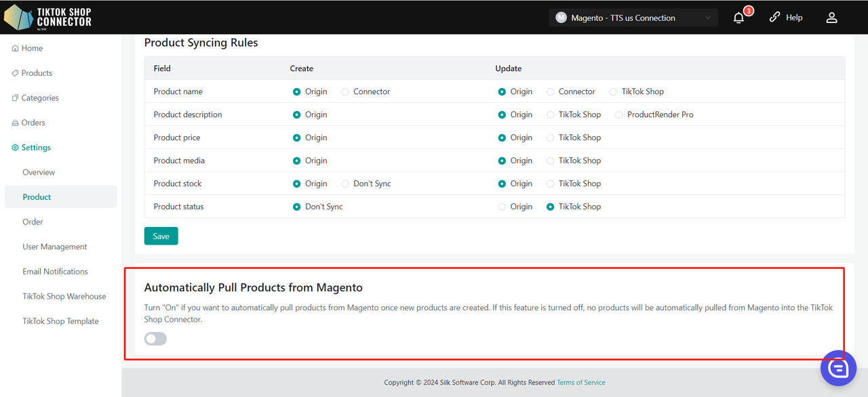This screenshot has width=868, height=397.
Task: Select Origin for Product status Update
Action: coord(502,207)
